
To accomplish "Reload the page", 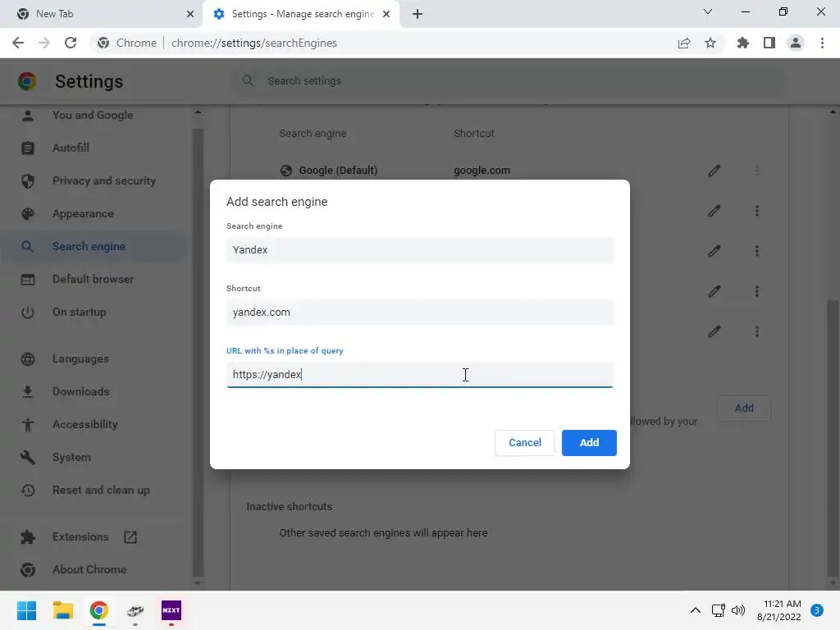I will (x=71, y=43).
